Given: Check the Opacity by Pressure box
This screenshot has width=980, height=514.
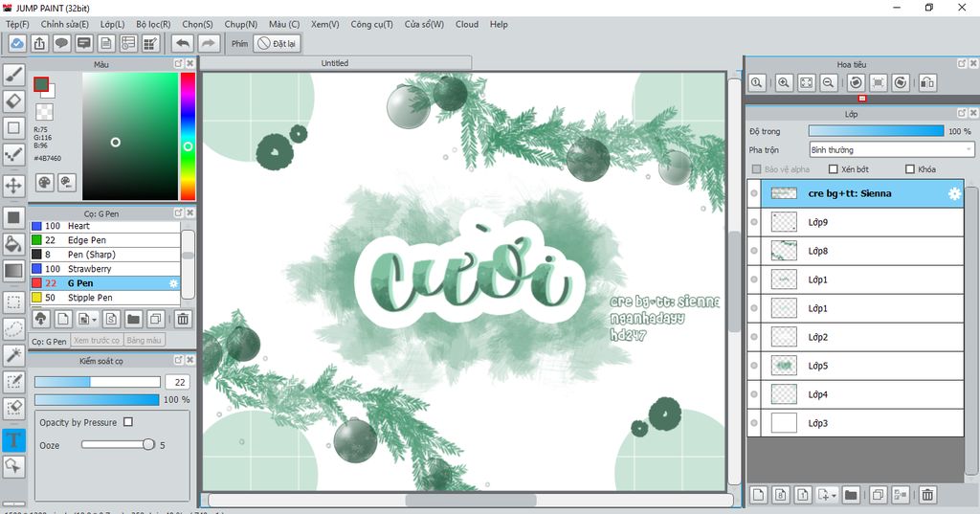Looking at the screenshot, I should coord(128,422).
